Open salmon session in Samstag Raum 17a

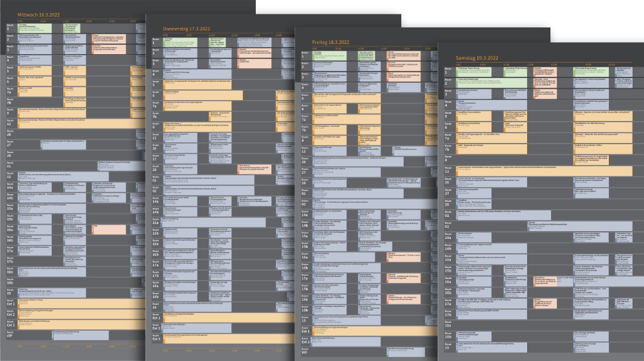coord(546,302)
